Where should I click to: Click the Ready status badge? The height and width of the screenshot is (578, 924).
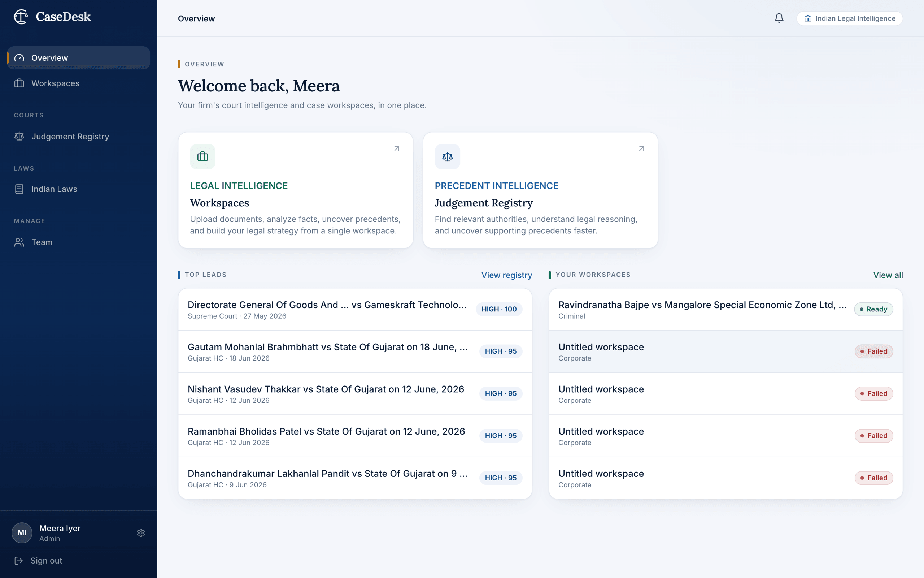[873, 309]
